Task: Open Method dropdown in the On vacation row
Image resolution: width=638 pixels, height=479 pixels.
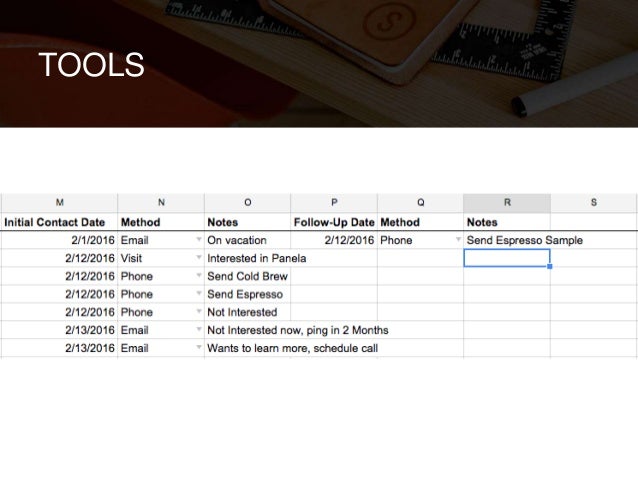Action: coord(199,239)
